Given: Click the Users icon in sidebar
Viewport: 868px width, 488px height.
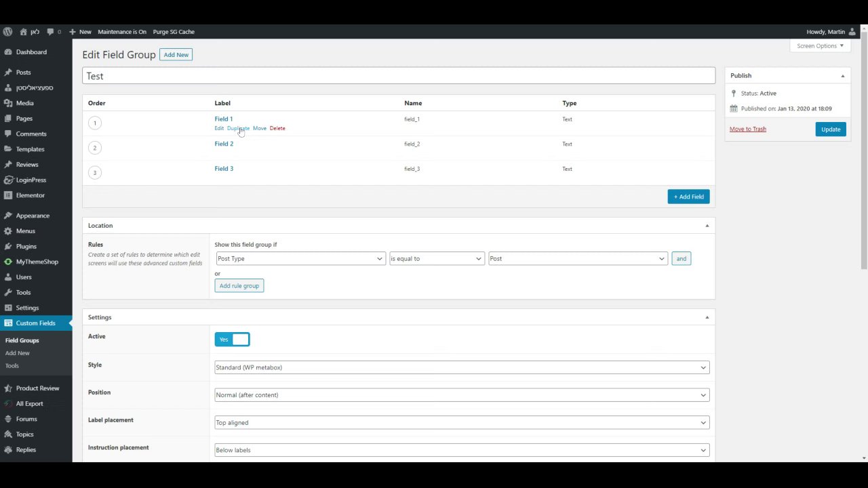Looking at the screenshot, I should point(8,277).
